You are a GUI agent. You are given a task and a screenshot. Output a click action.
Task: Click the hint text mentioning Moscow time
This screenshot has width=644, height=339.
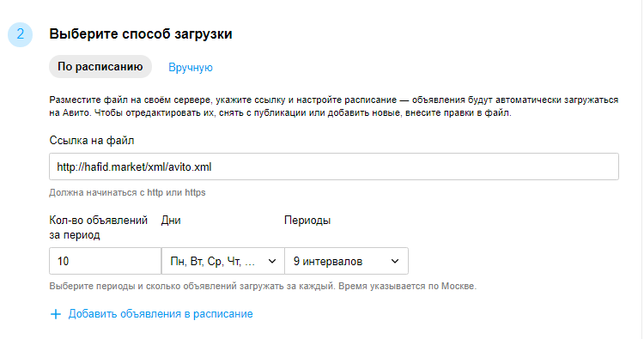click(x=263, y=286)
